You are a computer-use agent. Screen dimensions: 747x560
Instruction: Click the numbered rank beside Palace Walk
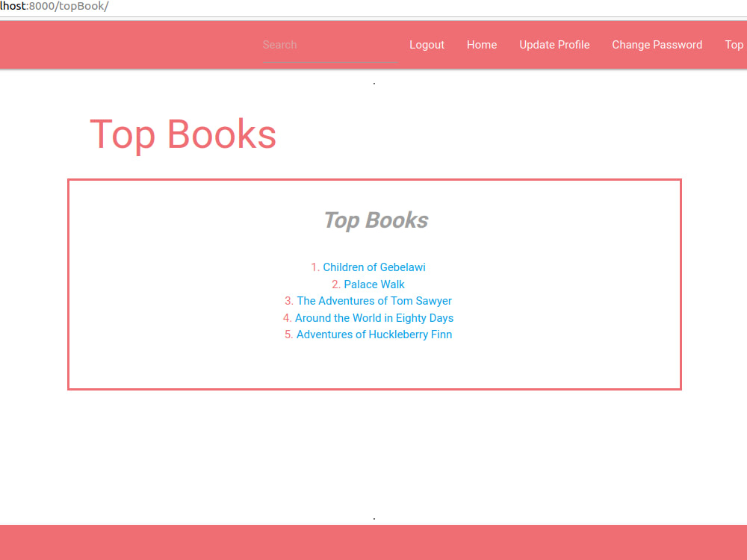tap(335, 284)
